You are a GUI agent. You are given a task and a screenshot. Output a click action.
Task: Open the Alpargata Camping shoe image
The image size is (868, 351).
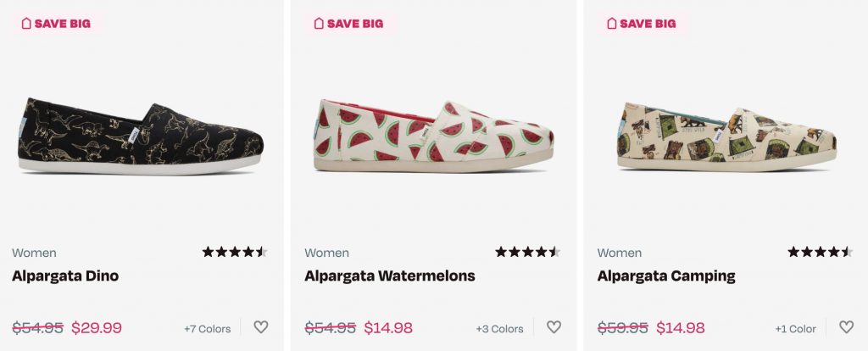click(726, 137)
